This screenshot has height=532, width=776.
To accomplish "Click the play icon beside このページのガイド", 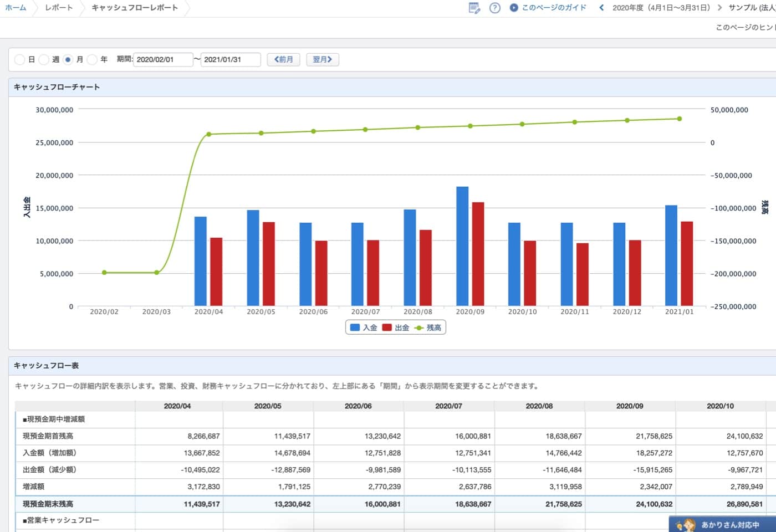I will click(x=514, y=8).
